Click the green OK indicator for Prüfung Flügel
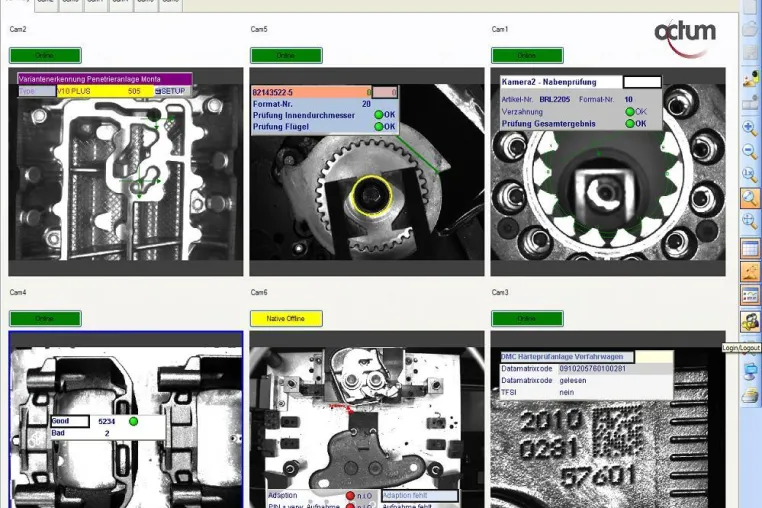Image resolution: width=762 pixels, height=508 pixels. (379, 127)
